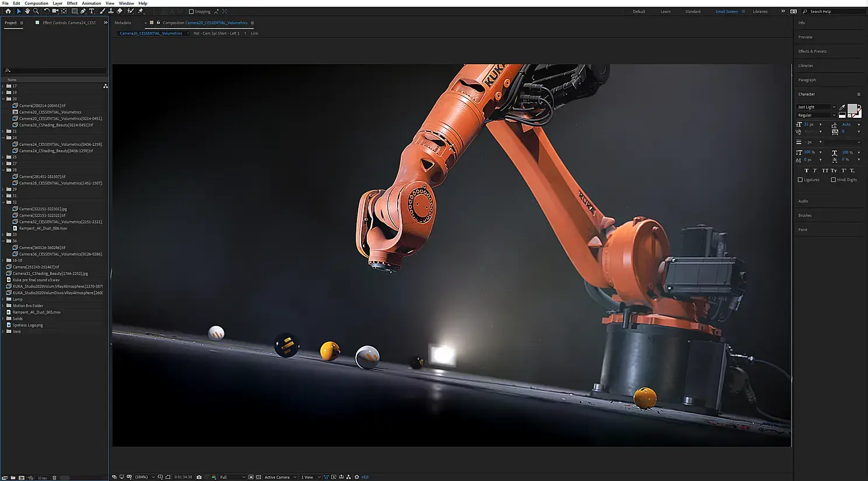Select the Zoom magnifier tool
Screen dimensions: 868x481
point(36,11)
